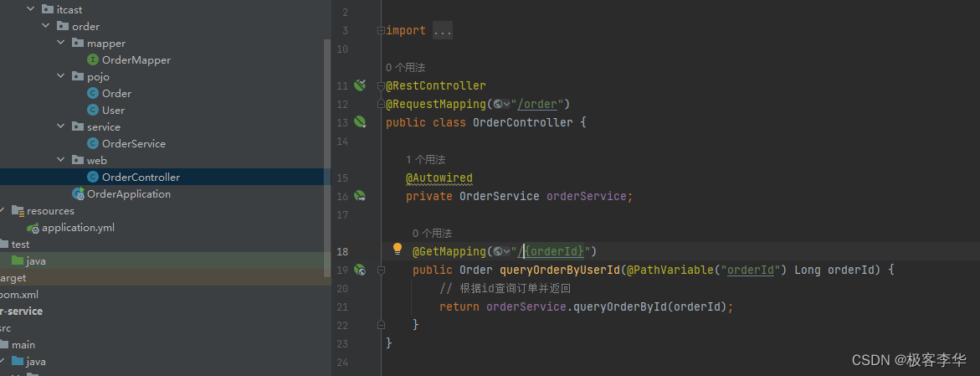Click the OrderService class icon
The height and width of the screenshot is (376, 980).
(x=93, y=143)
